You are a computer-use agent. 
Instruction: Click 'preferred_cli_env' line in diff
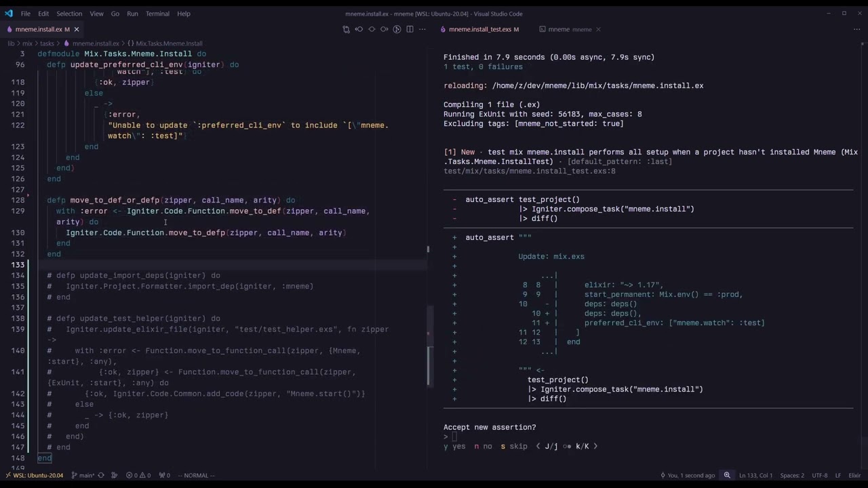(x=674, y=323)
